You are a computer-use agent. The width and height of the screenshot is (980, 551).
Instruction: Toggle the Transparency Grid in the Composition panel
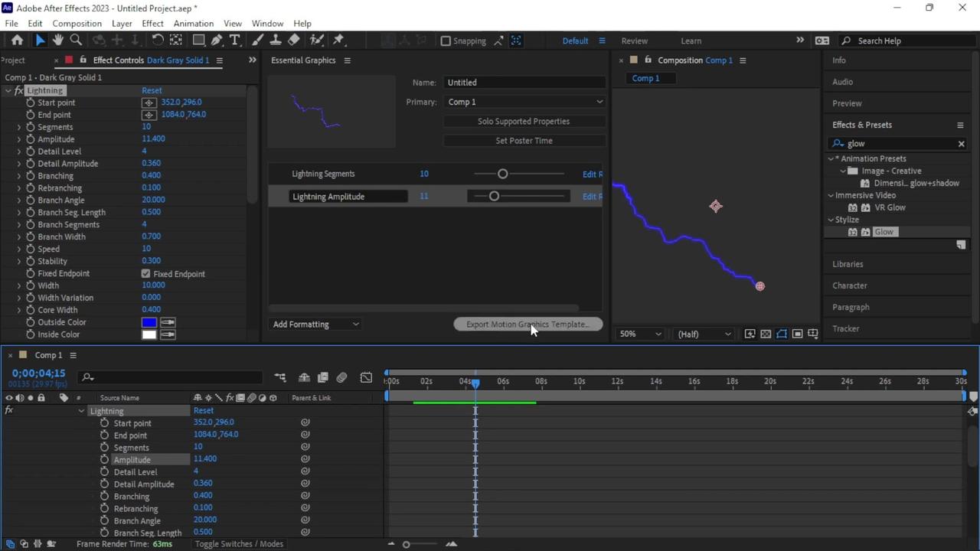[x=766, y=334]
